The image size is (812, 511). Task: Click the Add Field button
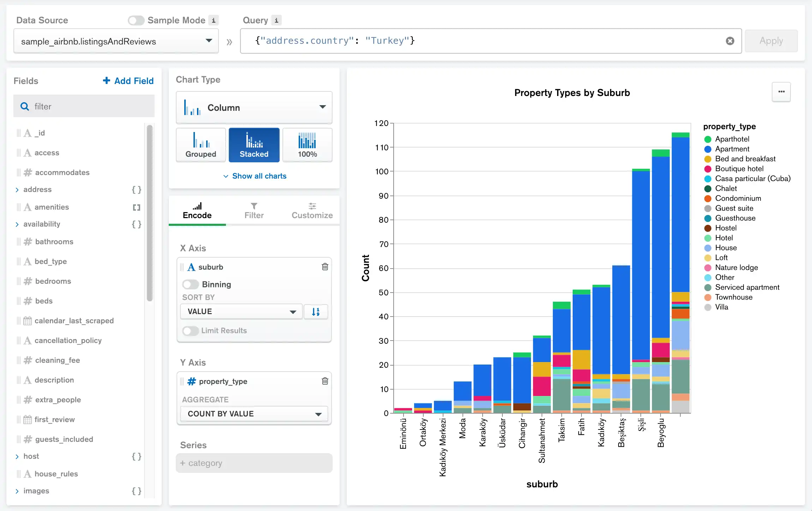point(128,81)
